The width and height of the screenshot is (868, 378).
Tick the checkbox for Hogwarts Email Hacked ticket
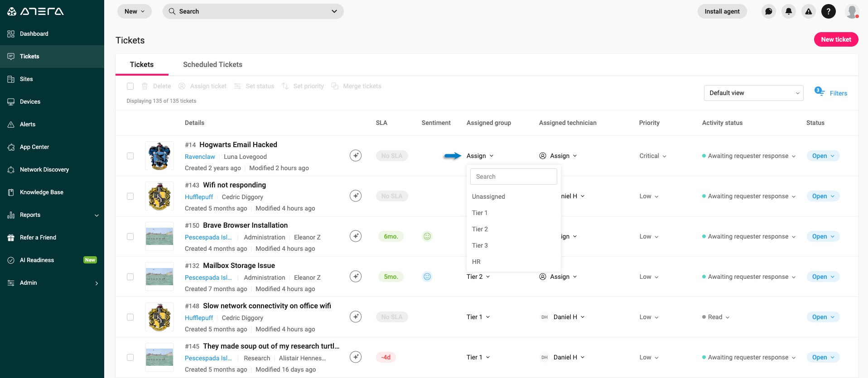[130, 156]
